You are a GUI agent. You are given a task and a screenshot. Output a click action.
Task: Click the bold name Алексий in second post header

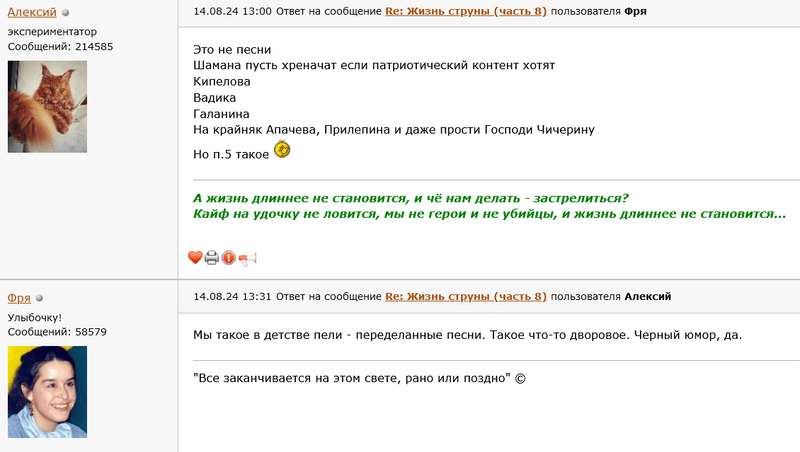[647, 296]
